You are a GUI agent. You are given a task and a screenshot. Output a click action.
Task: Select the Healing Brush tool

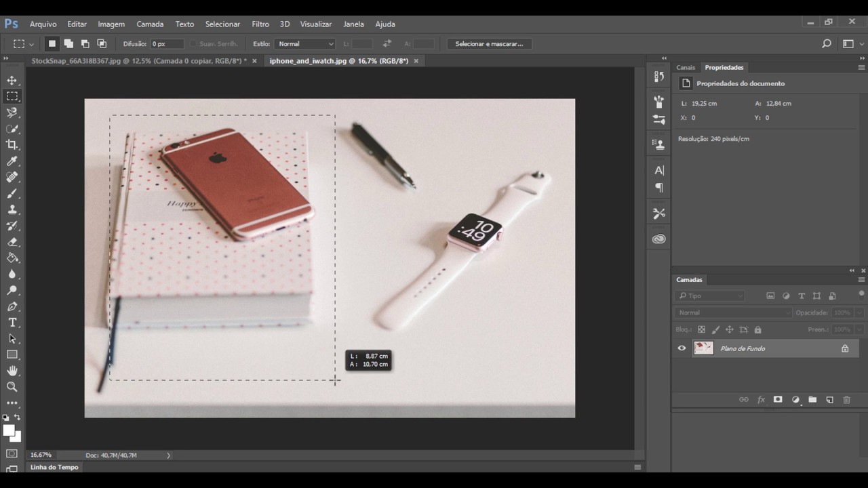[12, 177]
